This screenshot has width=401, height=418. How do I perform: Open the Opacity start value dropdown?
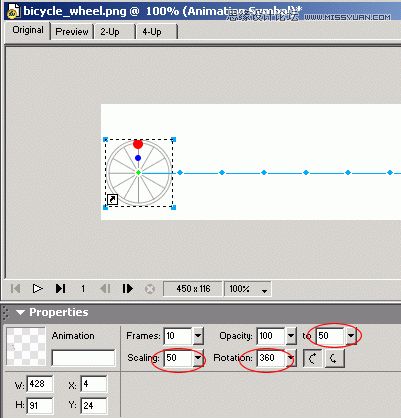291,336
